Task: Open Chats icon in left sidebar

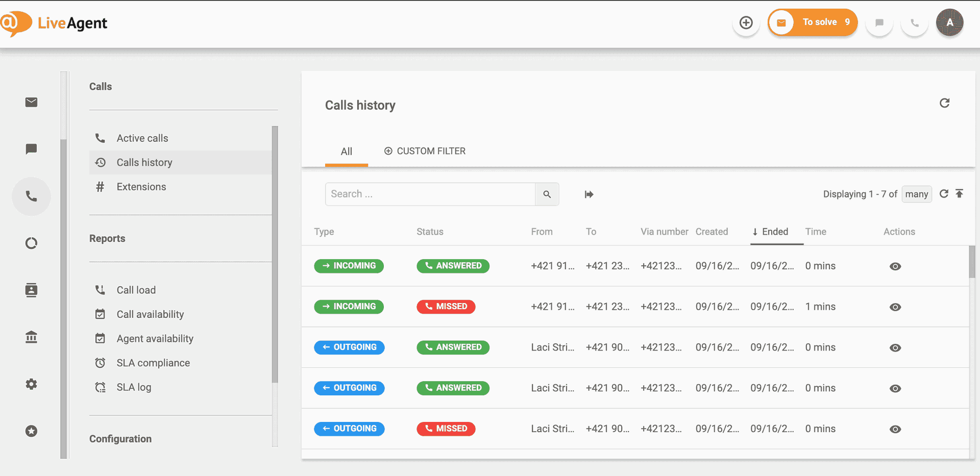Action: (x=31, y=149)
